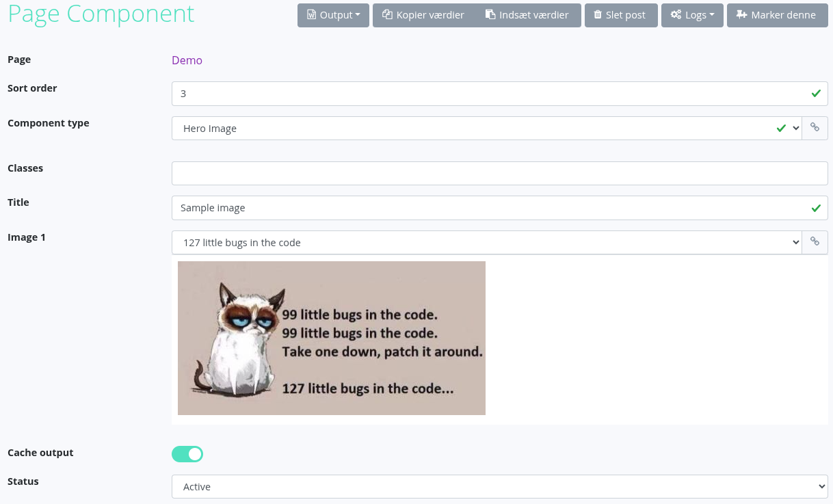Viewport: 833px width, 504px height.
Task: Click the Image 1 label
Action: pos(27,237)
